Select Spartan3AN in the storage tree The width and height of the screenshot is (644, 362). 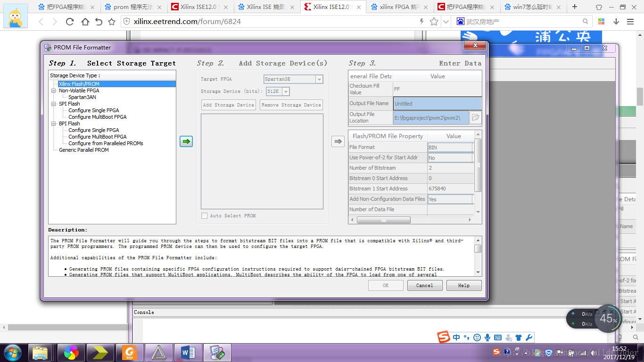click(82, 97)
